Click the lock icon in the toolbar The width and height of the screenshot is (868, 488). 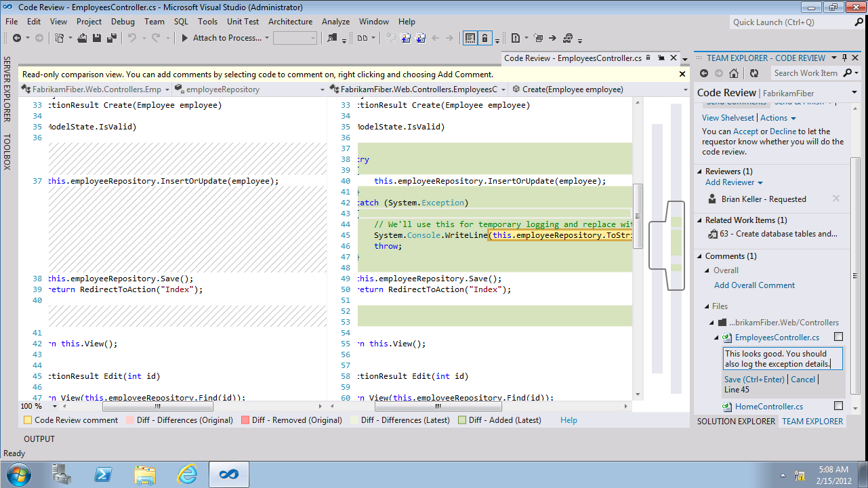tap(484, 39)
